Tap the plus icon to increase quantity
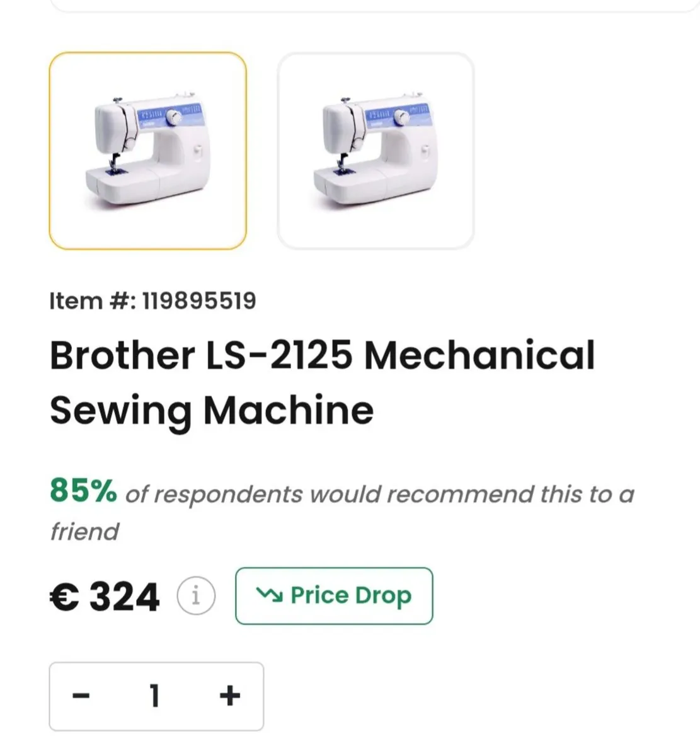The image size is (700, 756). coord(229,696)
